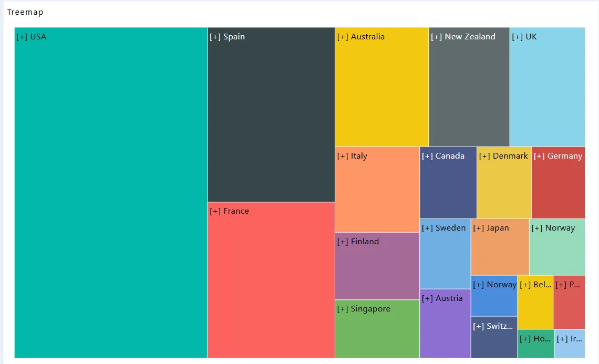Expand the UK tile
599x364 pixels.
pyautogui.click(x=548, y=87)
